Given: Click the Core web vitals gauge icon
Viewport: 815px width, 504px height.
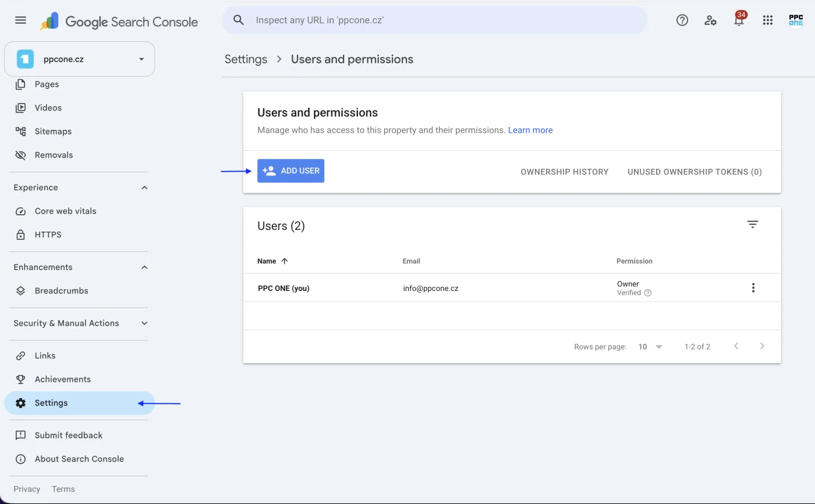Looking at the screenshot, I should coord(20,211).
